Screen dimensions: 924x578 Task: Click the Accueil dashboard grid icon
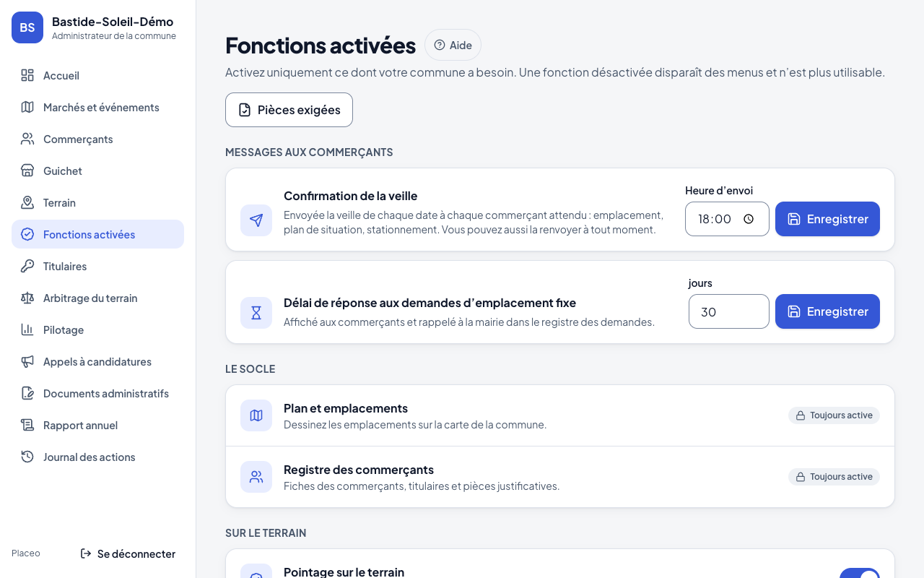(27, 75)
